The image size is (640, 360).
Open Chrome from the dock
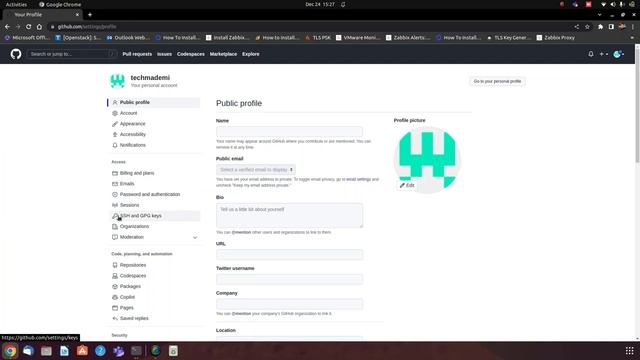[x=10, y=351]
